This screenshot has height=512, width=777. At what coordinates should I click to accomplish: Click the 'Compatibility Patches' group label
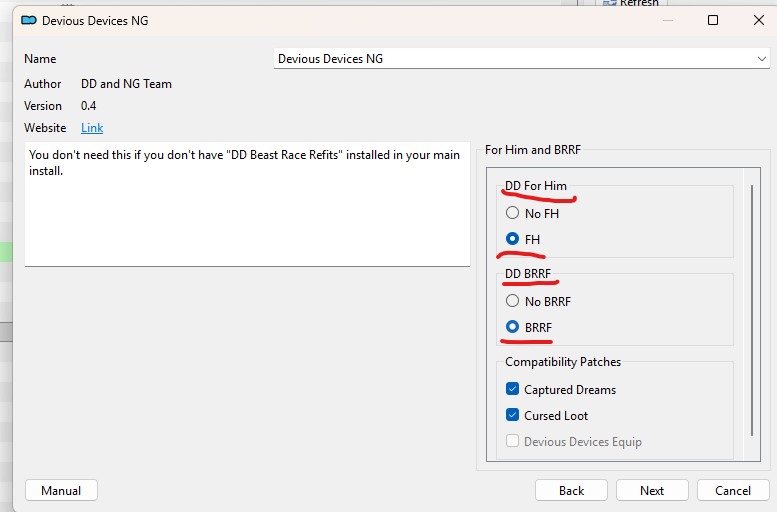click(x=563, y=362)
